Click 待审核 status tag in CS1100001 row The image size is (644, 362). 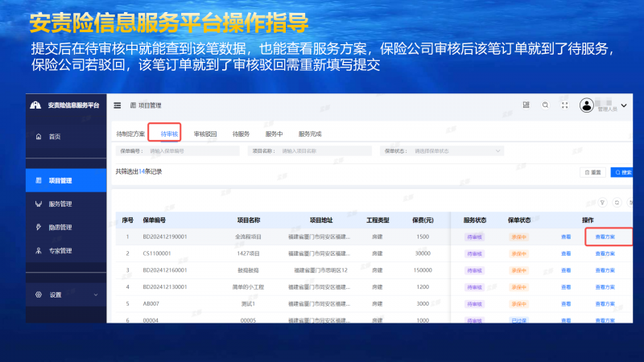pos(474,254)
